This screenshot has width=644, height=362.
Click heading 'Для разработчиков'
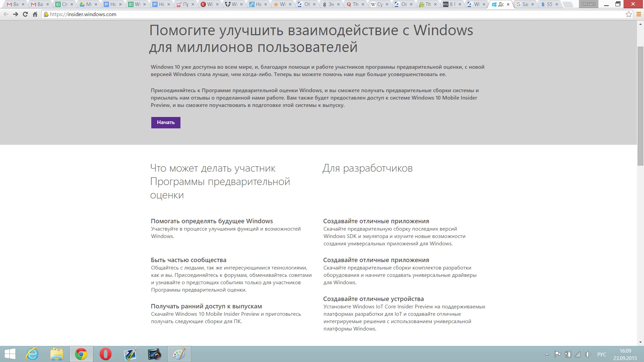(368, 168)
